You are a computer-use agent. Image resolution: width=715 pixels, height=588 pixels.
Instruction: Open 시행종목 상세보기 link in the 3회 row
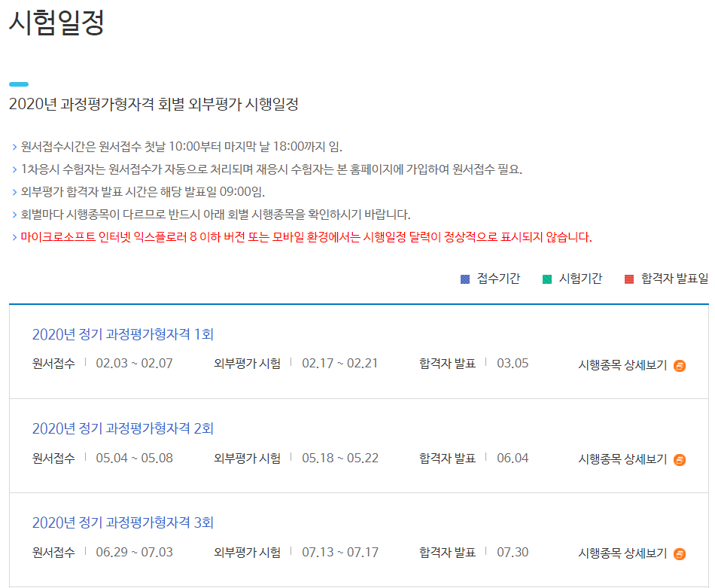622,553
